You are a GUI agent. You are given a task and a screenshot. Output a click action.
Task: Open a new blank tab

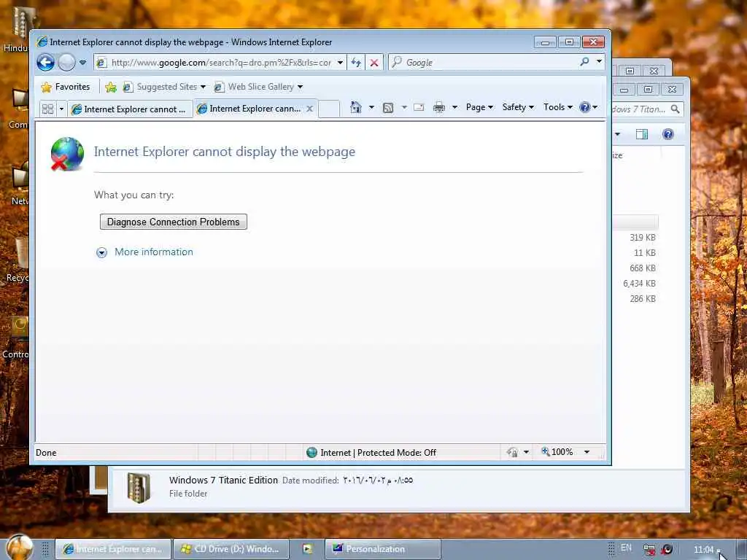[329, 109]
